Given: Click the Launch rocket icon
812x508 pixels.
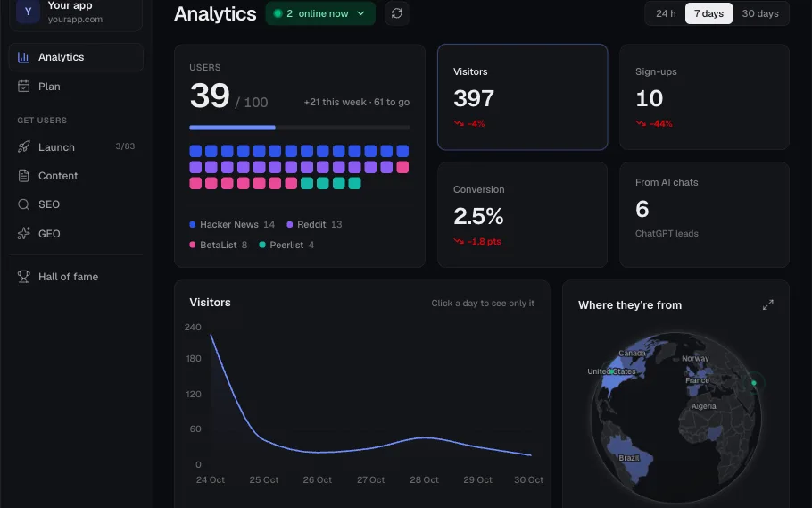Looking at the screenshot, I should pos(23,146).
